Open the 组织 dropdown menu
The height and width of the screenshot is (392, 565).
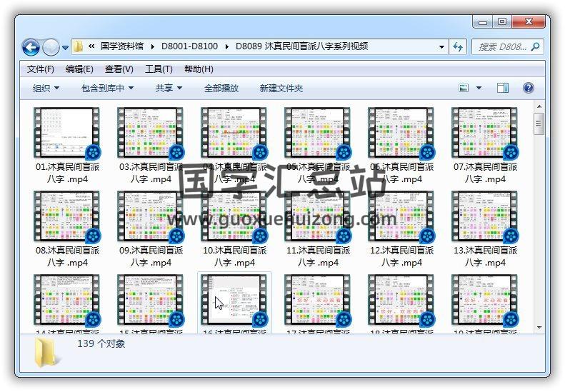click(x=46, y=88)
